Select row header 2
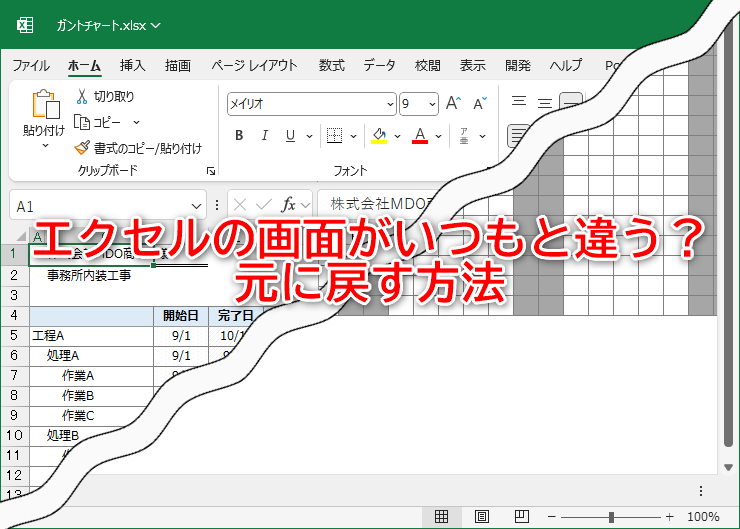The height and width of the screenshot is (529, 740). pos(14,275)
